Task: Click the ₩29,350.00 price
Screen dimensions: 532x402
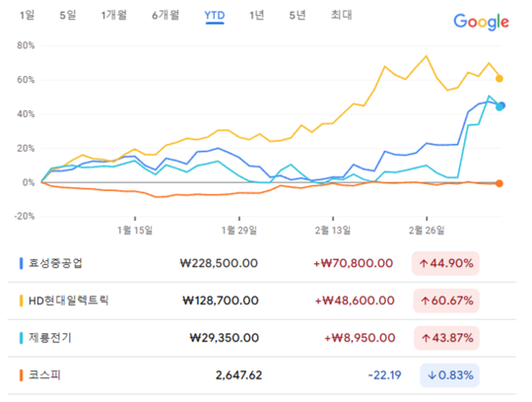Action: click(x=225, y=338)
